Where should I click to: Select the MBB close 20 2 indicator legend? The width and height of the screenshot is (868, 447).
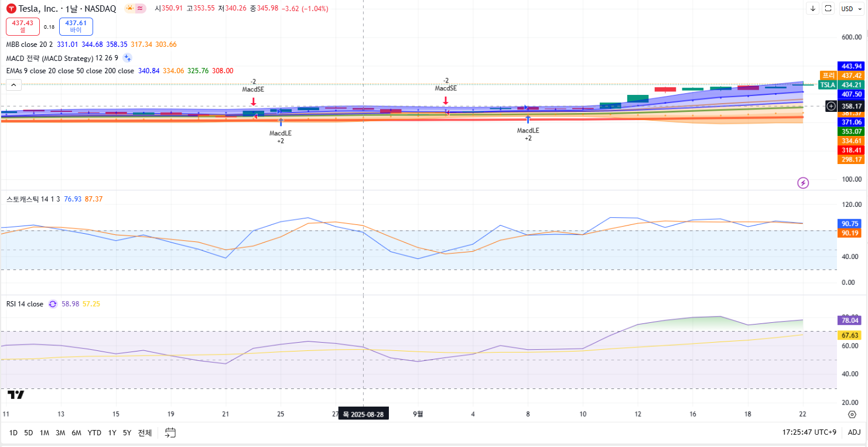(29, 45)
